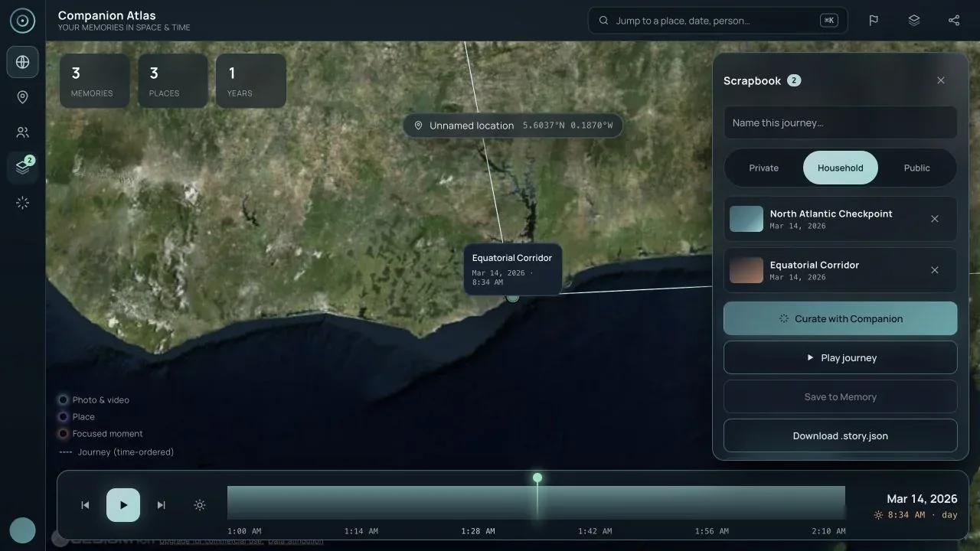Click the layers icon in top bar
This screenshot has height=551, width=980.
[x=913, y=21]
